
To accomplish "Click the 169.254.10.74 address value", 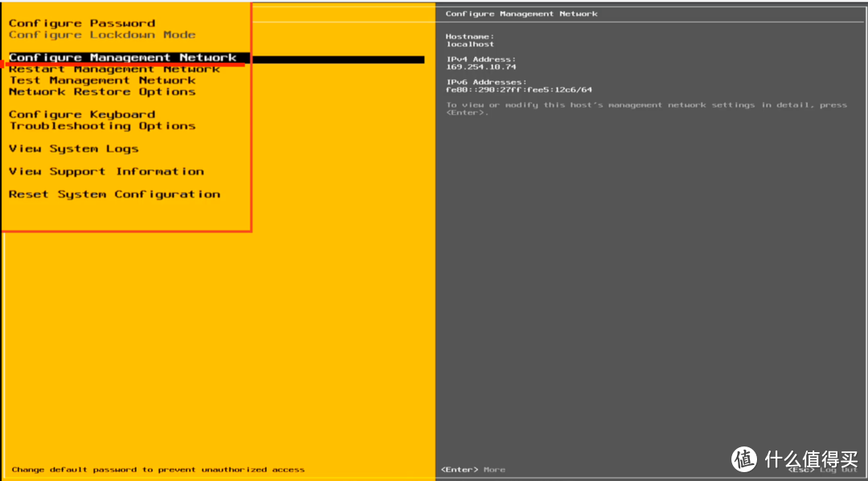I will click(x=481, y=67).
